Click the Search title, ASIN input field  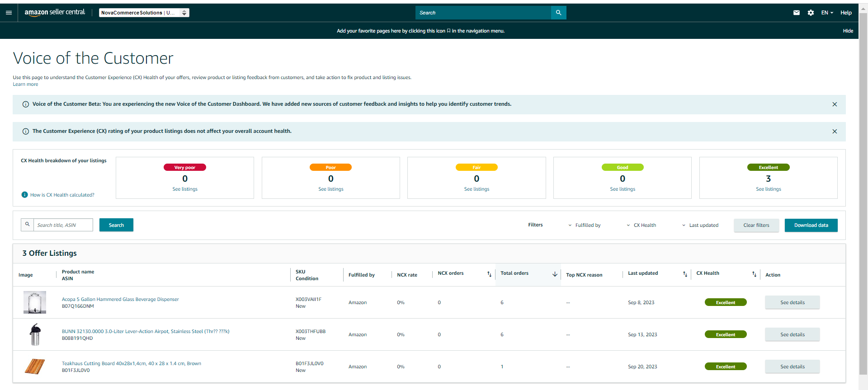tap(63, 225)
